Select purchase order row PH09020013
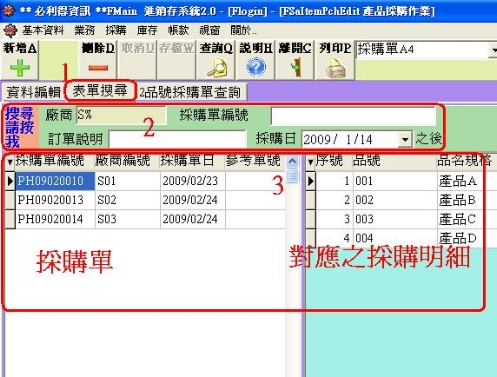 pos(145,200)
